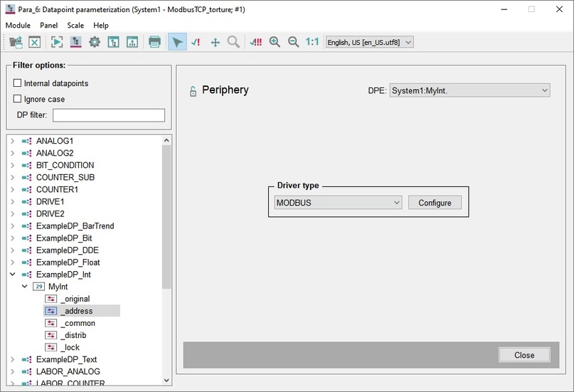Viewport: 574px width, 392px height.
Task: Click the zoom in magnifier icon
Action: pyautogui.click(x=275, y=42)
